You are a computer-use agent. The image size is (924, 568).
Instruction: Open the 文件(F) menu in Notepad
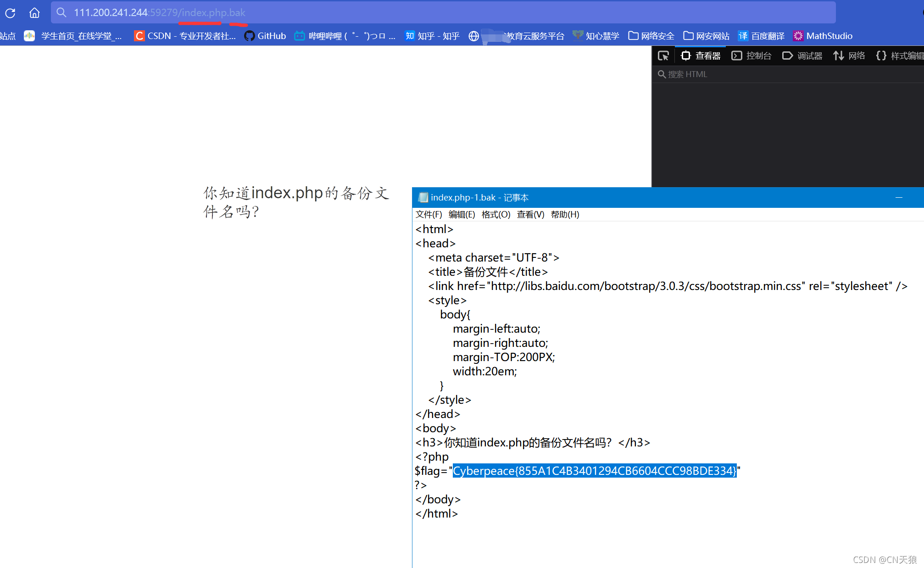429,214
